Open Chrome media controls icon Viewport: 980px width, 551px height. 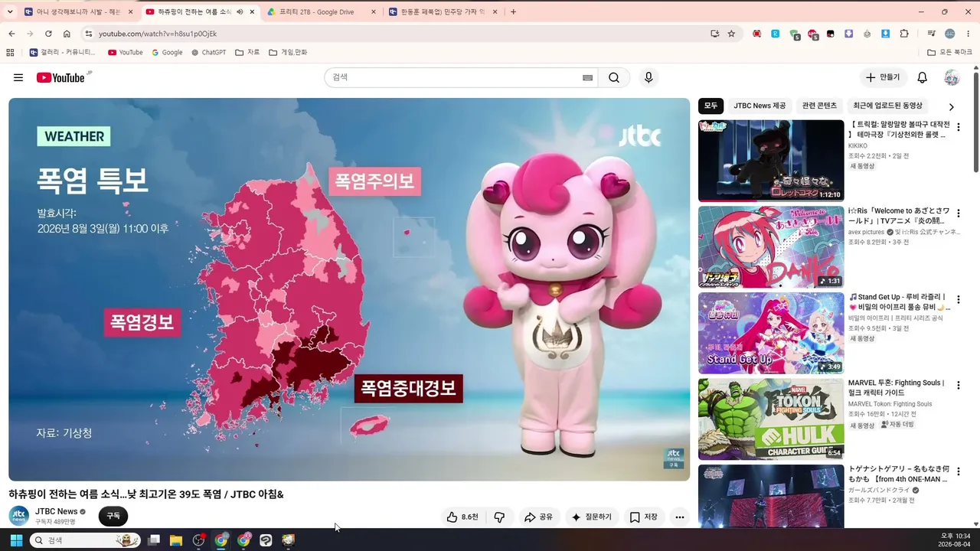[931, 34]
